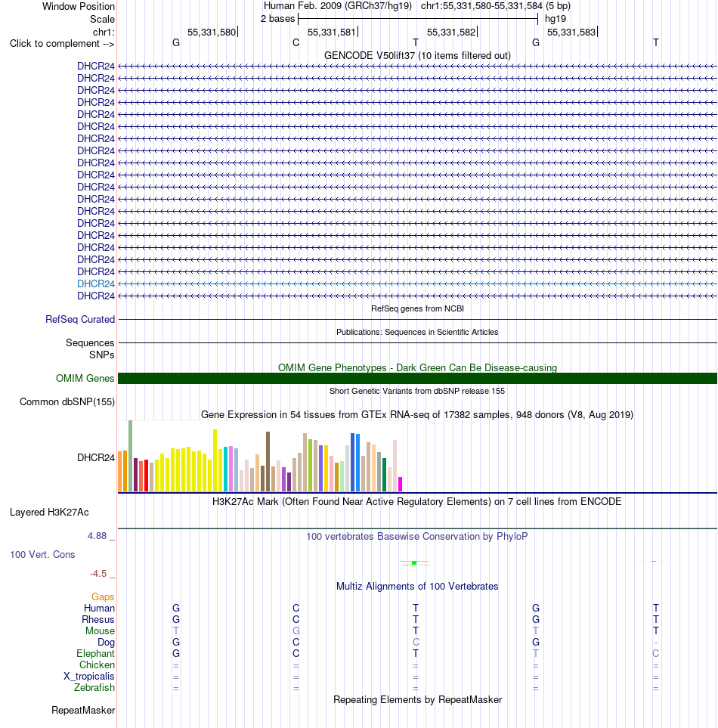This screenshot has height=728, width=718.
Task: Click 'Click to complement -->' to complement bases
Action: coord(62,44)
